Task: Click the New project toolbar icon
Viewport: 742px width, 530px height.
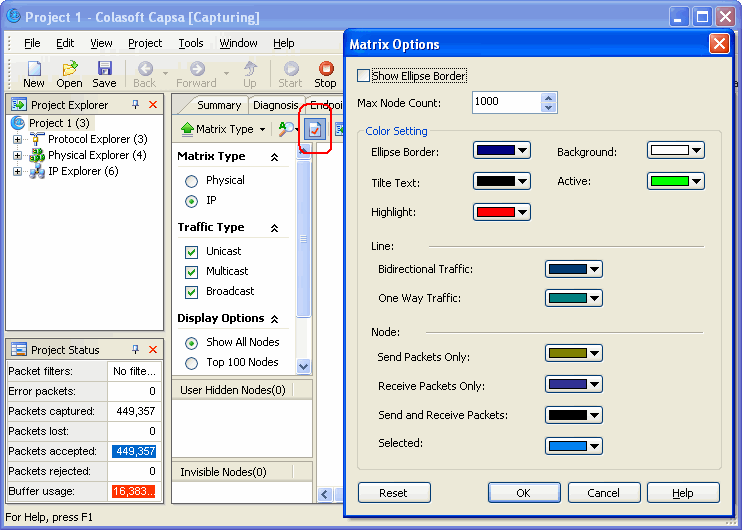Action: 34,69
